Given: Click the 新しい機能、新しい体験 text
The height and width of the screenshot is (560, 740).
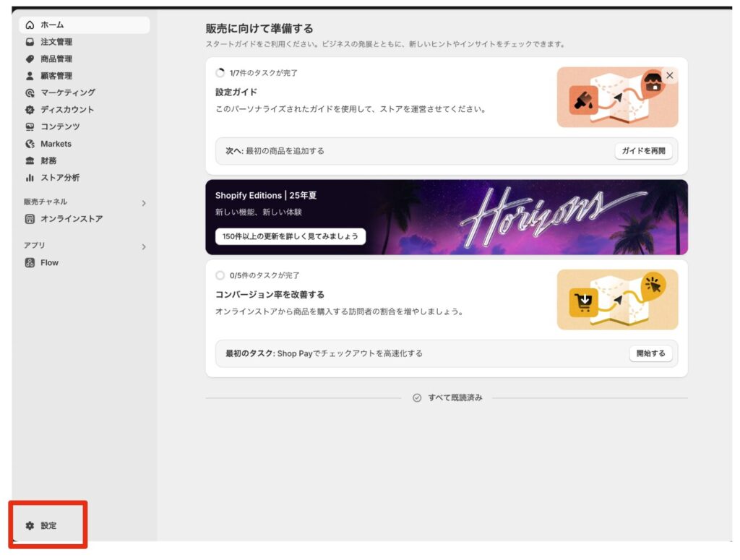Looking at the screenshot, I should [x=259, y=212].
